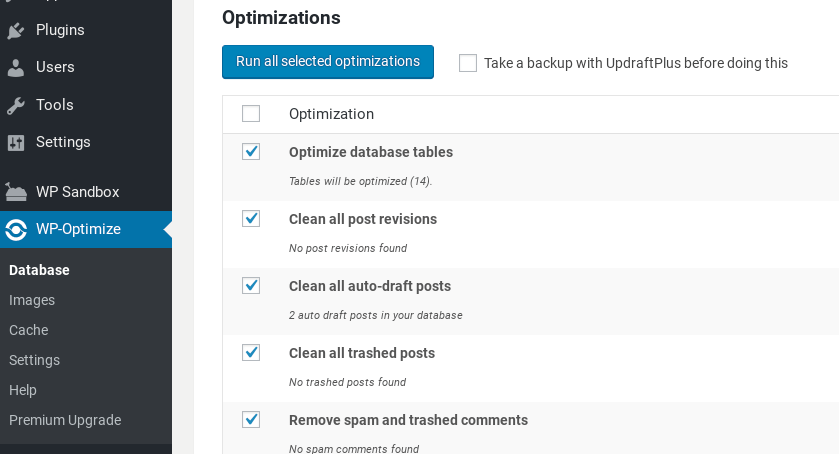
Task: Open the Premium Upgrade link
Action: point(65,420)
